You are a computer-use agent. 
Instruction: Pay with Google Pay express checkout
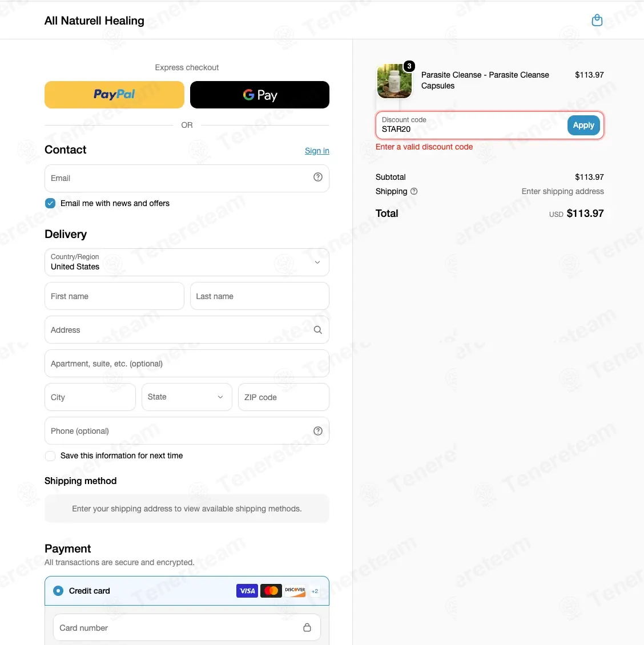point(260,95)
